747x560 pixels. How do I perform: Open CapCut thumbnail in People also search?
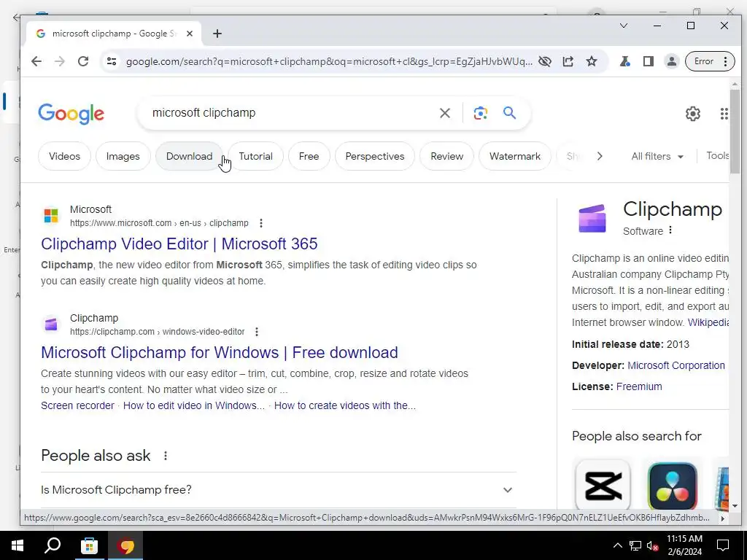tap(603, 485)
